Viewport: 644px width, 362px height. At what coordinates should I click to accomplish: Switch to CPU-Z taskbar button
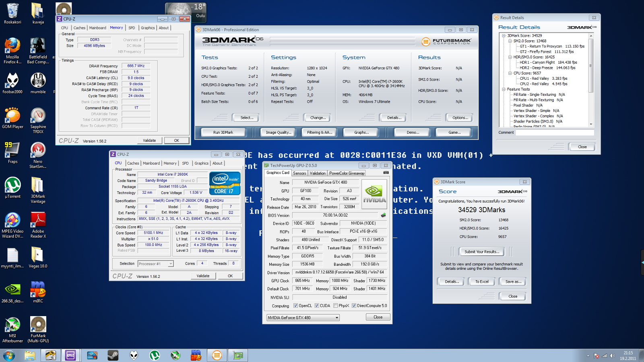pos(70,355)
